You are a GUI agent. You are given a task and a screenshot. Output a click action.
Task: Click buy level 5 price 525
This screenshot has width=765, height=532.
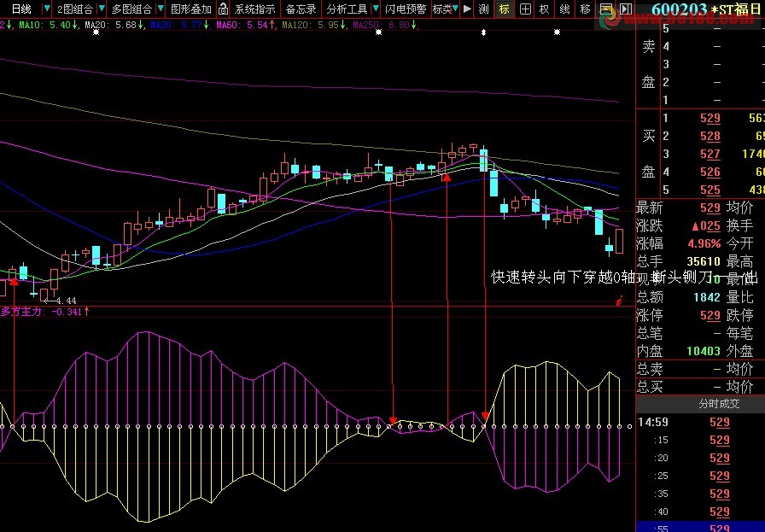coord(710,190)
